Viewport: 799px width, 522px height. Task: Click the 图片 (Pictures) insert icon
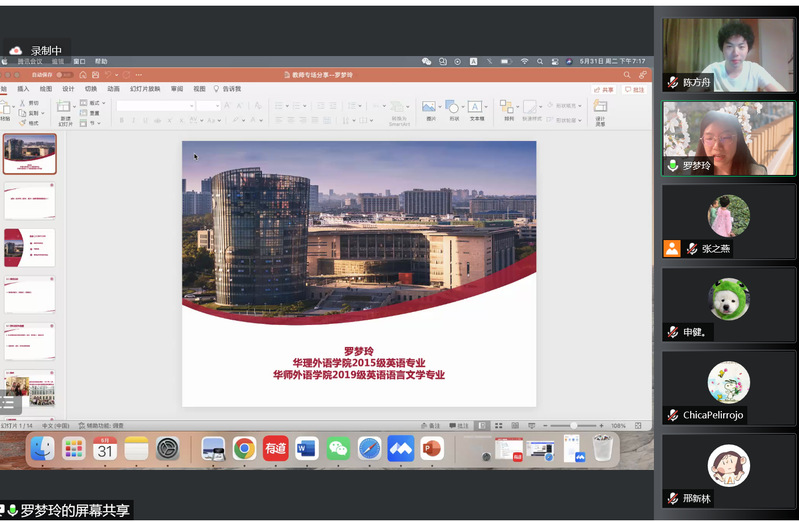430,108
